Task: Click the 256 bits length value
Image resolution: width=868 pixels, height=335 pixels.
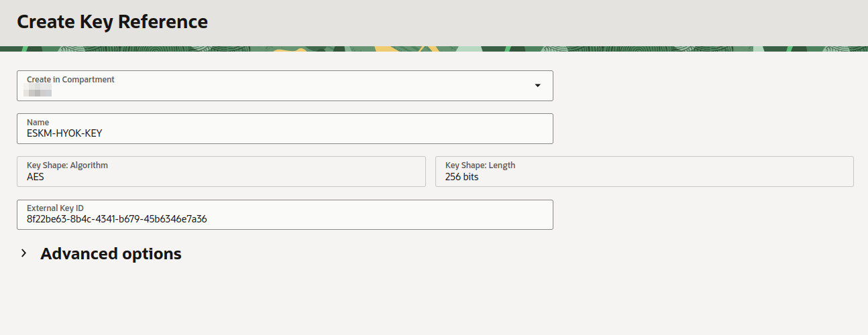Action: (x=462, y=178)
